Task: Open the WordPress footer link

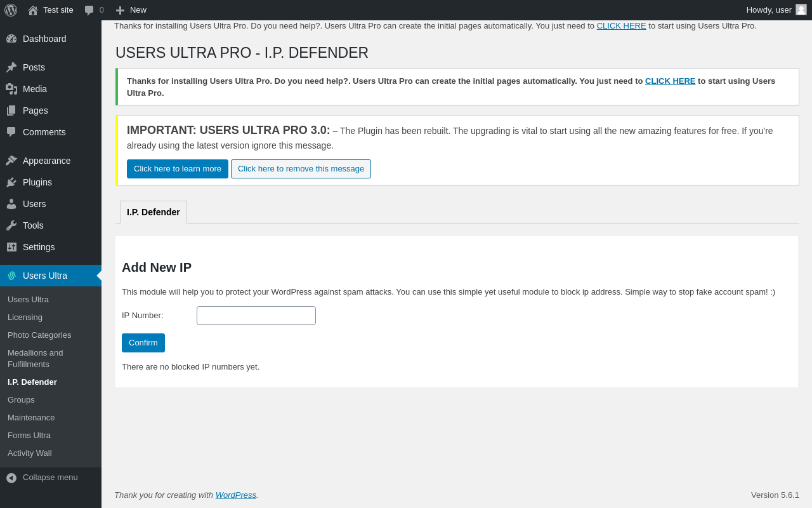Action: pos(236,495)
